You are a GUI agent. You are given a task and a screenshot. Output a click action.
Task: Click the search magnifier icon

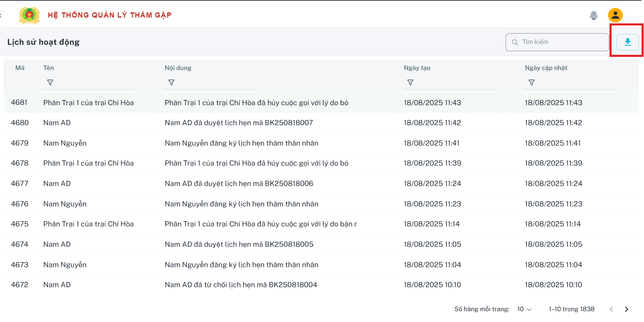[x=515, y=42]
